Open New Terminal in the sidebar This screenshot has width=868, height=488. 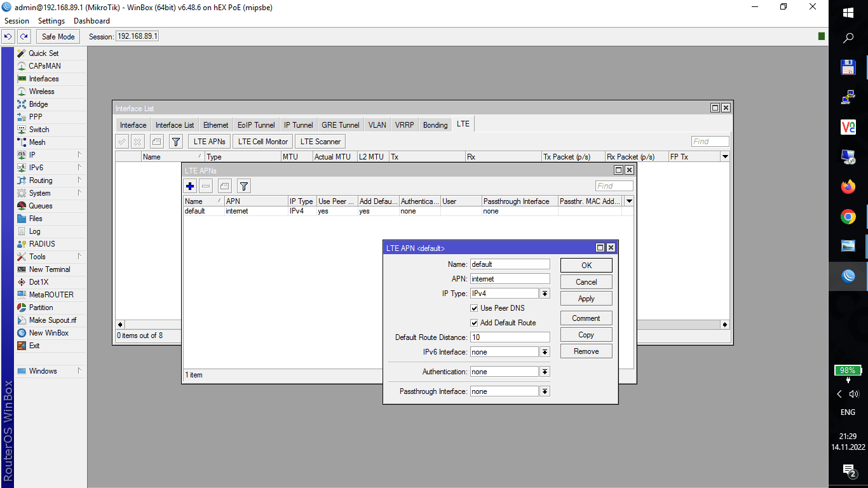click(49, 269)
